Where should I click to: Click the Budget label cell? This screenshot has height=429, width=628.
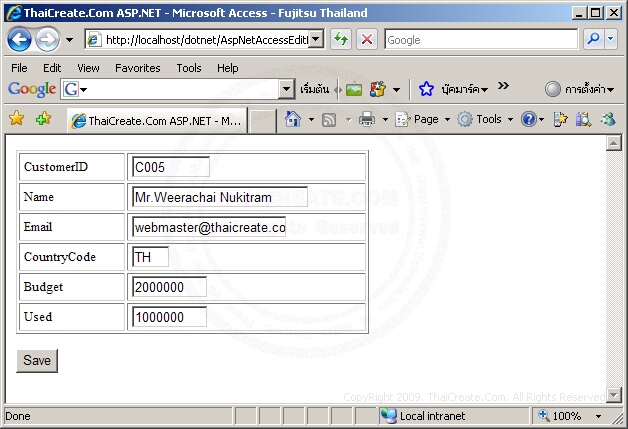tap(72, 287)
